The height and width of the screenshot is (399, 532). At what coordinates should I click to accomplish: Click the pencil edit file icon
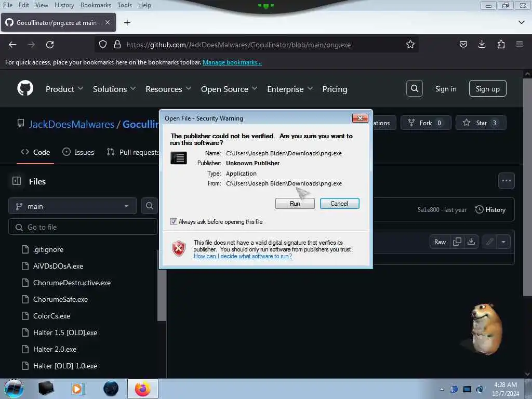489,242
